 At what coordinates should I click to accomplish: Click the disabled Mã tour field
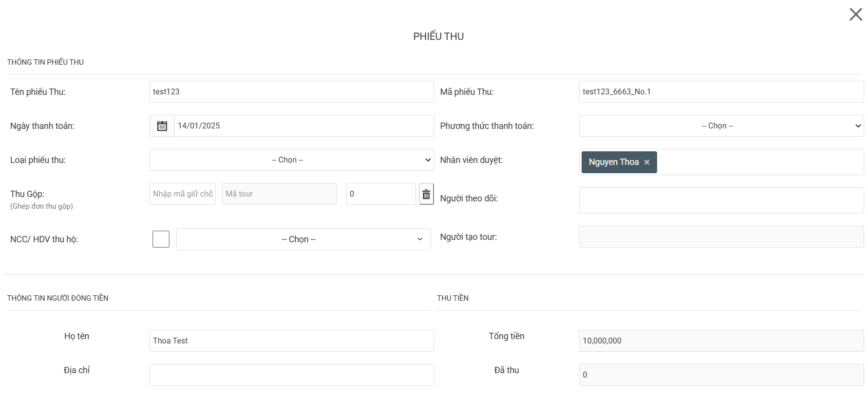(280, 194)
